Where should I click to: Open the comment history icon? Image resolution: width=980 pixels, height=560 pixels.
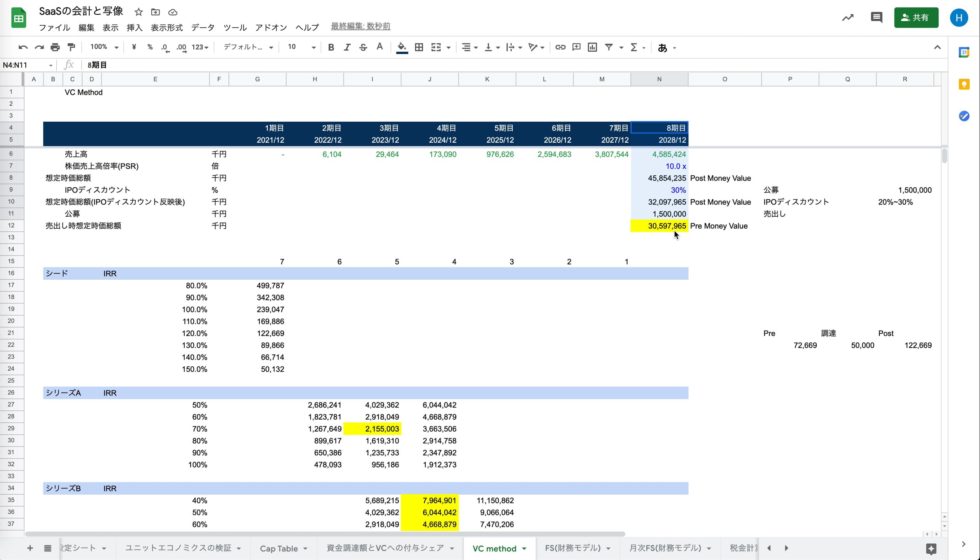point(876,17)
